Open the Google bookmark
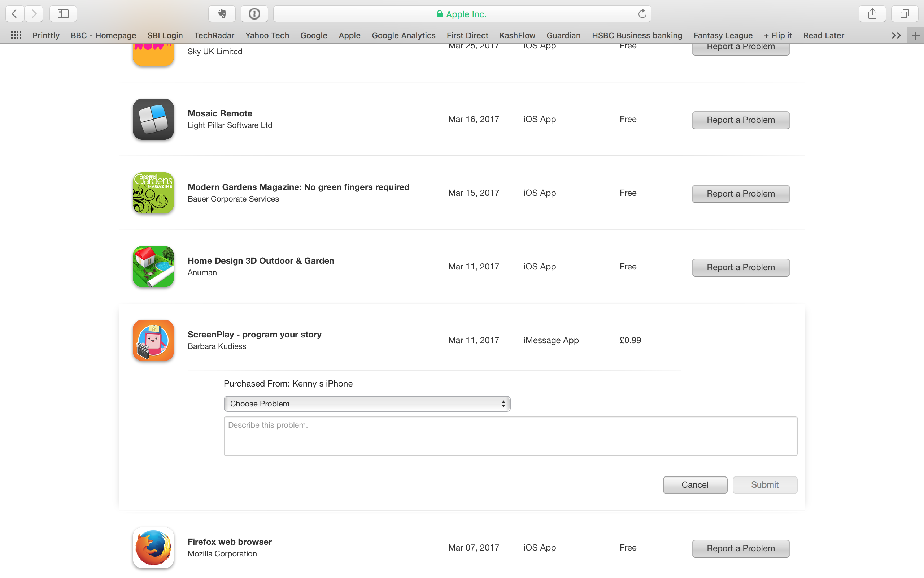924x578 pixels. coord(313,35)
